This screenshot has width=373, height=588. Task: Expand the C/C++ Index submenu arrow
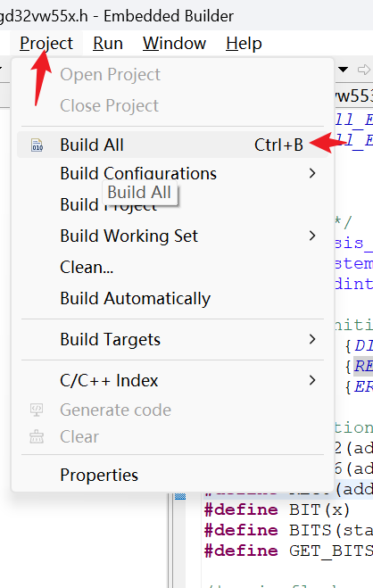(x=312, y=381)
